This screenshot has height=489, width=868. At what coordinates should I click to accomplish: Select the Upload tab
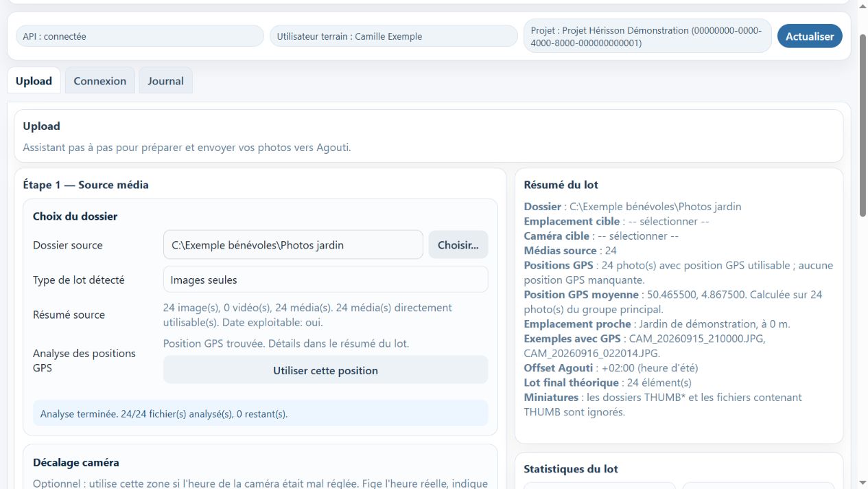(34, 81)
